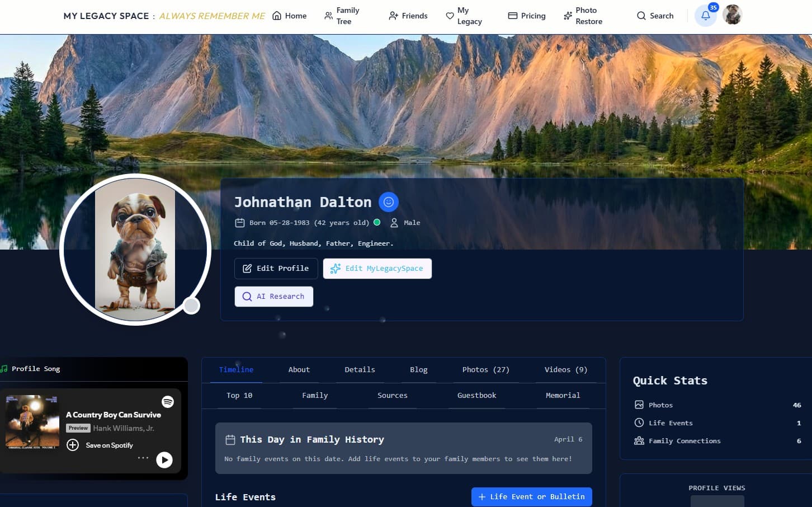Open the notifications bell panel
Screen dimensions: 812x507
pos(705,15)
